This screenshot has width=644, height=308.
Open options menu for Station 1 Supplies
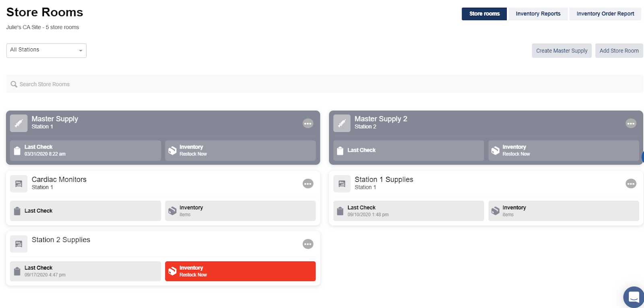point(631,184)
